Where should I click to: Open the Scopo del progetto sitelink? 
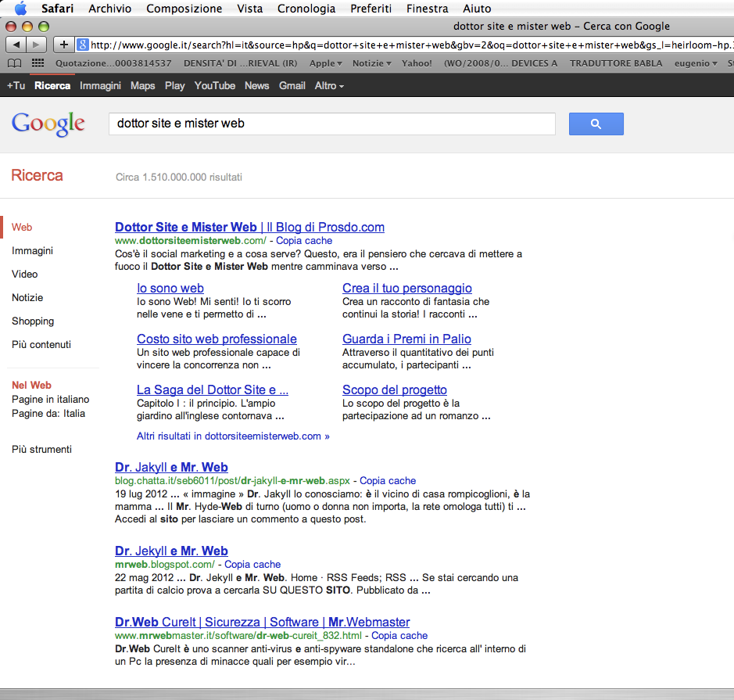[394, 389]
